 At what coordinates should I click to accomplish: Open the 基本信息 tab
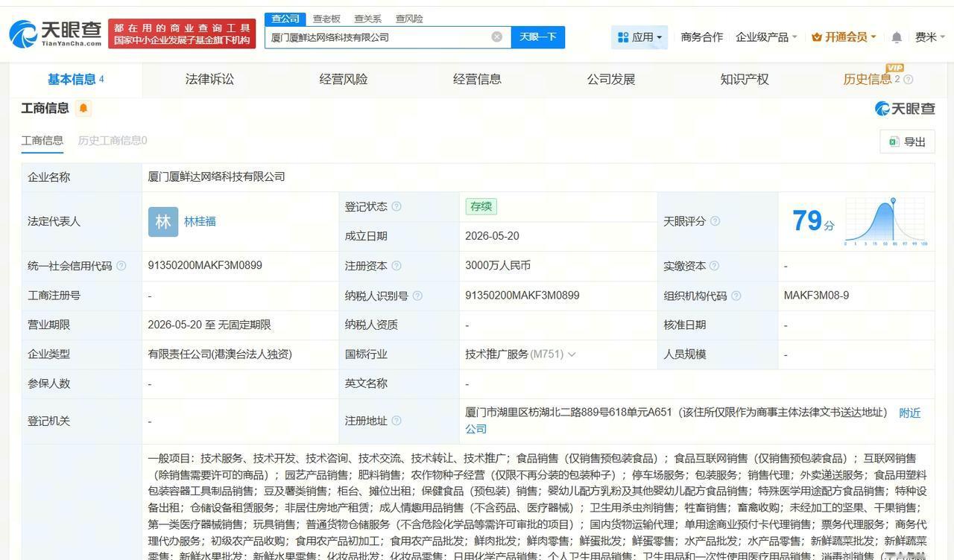click(x=75, y=80)
